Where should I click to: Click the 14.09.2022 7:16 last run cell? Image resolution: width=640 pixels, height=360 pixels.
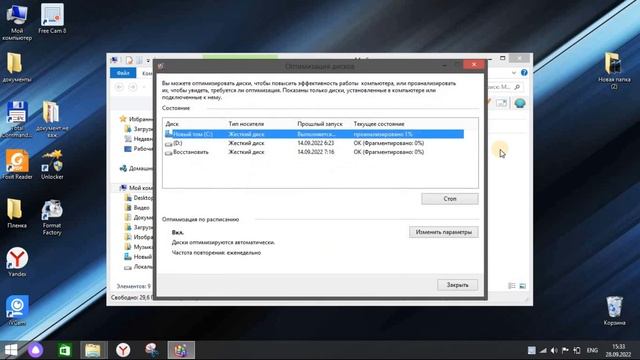coord(316,152)
